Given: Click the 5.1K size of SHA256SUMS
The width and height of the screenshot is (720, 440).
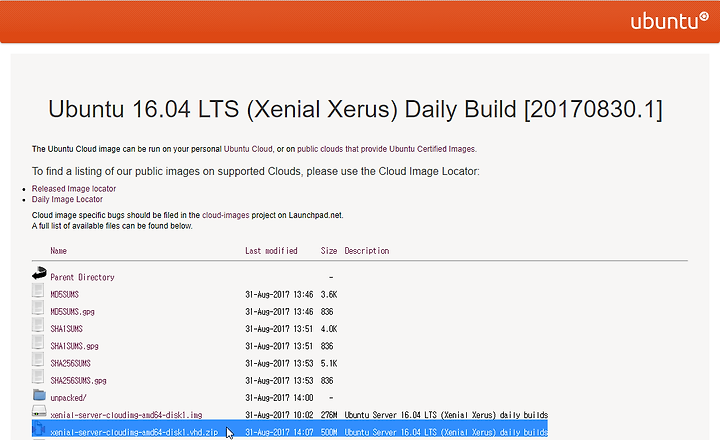Looking at the screenshot, I should coord(329,363).
